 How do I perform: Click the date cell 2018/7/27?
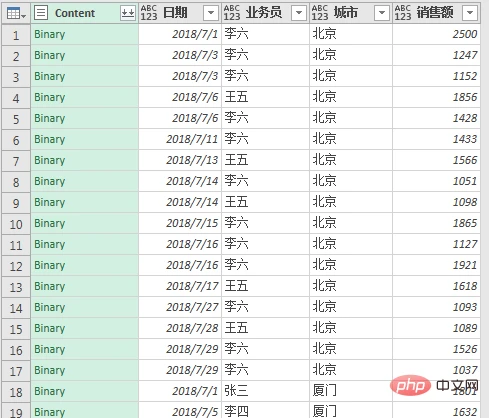(180, 307)
